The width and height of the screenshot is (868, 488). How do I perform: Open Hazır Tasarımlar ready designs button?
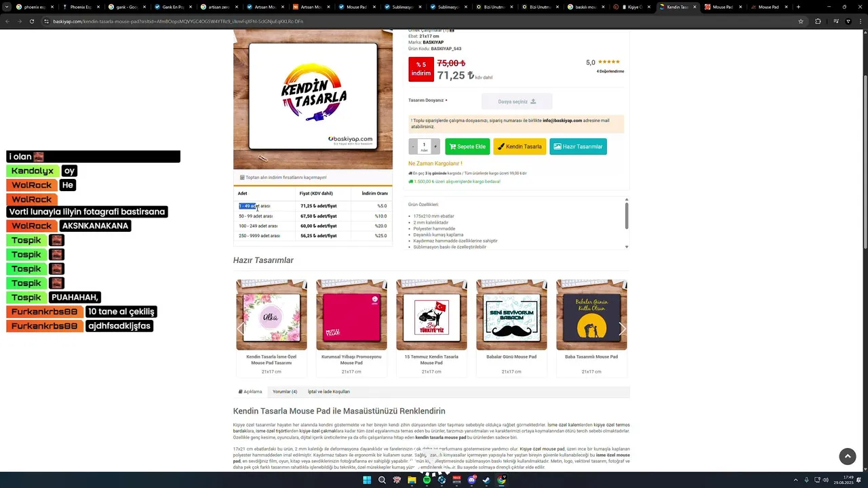(578, 146)
